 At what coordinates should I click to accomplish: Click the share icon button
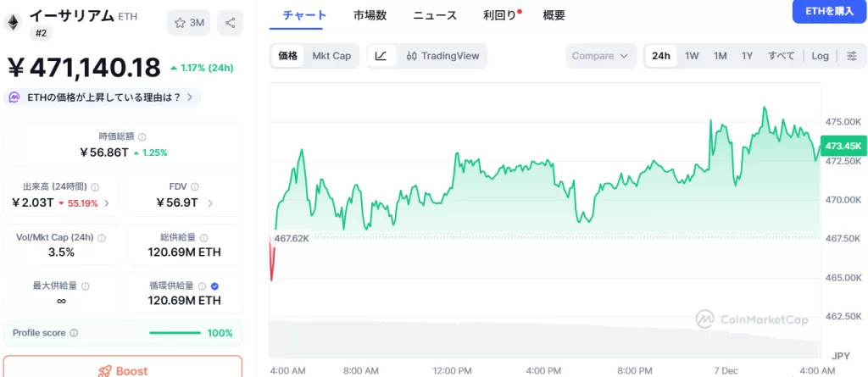point(230,23)
